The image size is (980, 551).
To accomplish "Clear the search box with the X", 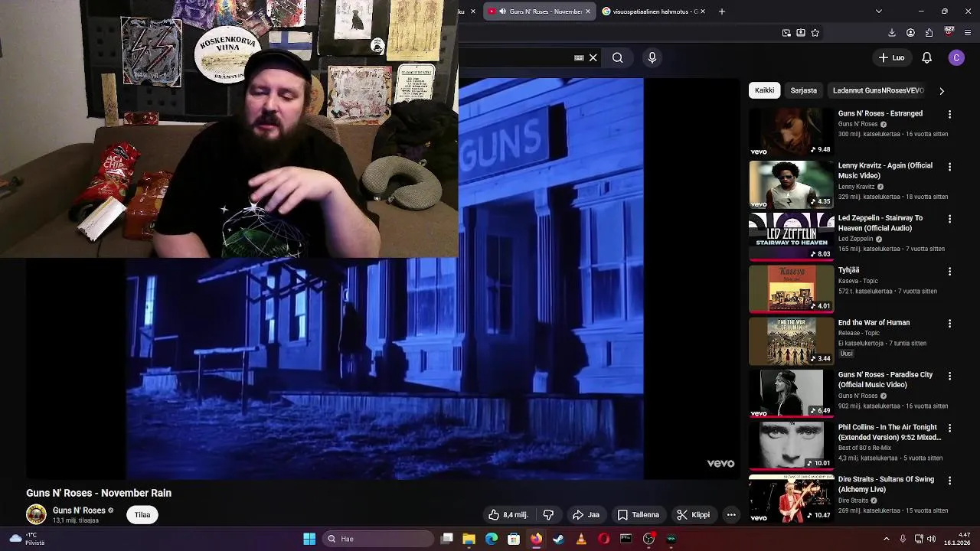I will pos(593,57).
